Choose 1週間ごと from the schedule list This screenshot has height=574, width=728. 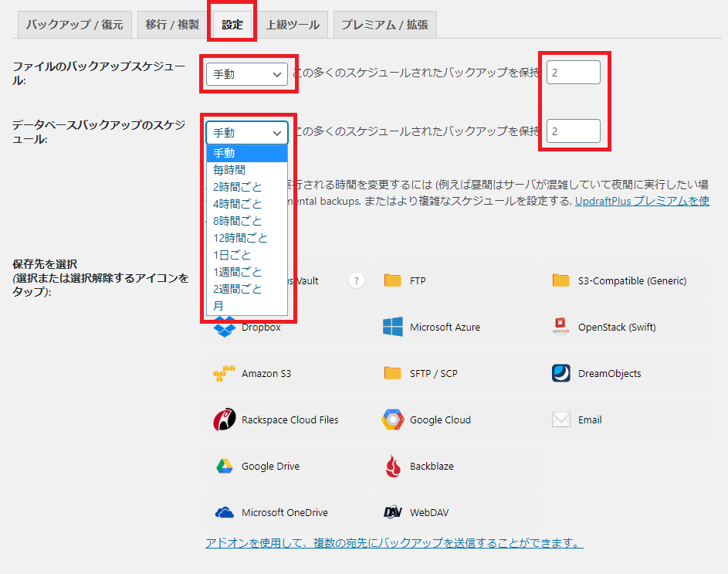tap(247, 272)
